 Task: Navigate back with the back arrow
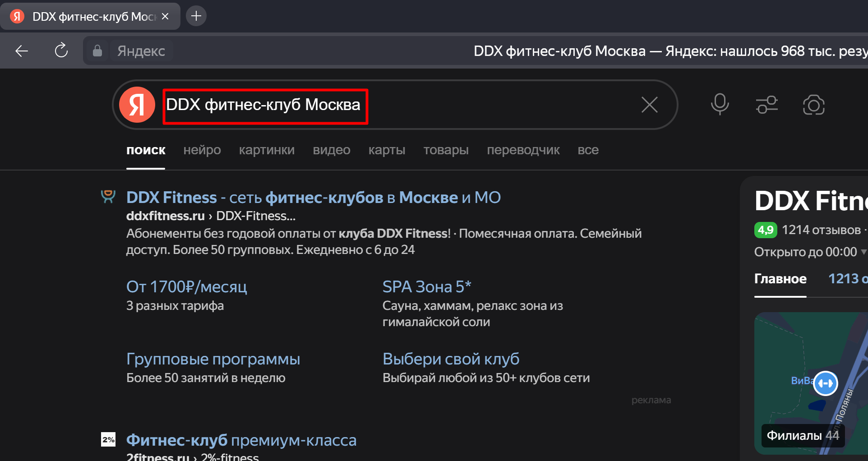(22, 51)
